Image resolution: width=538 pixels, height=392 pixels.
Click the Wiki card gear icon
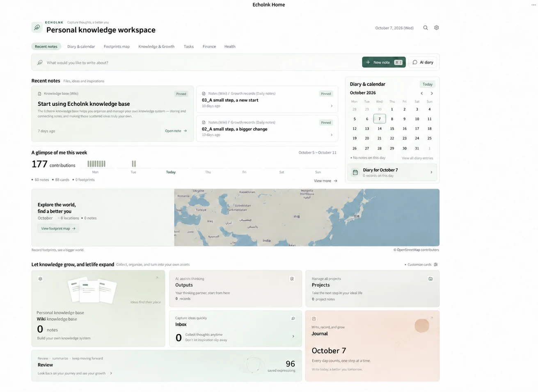40,279
